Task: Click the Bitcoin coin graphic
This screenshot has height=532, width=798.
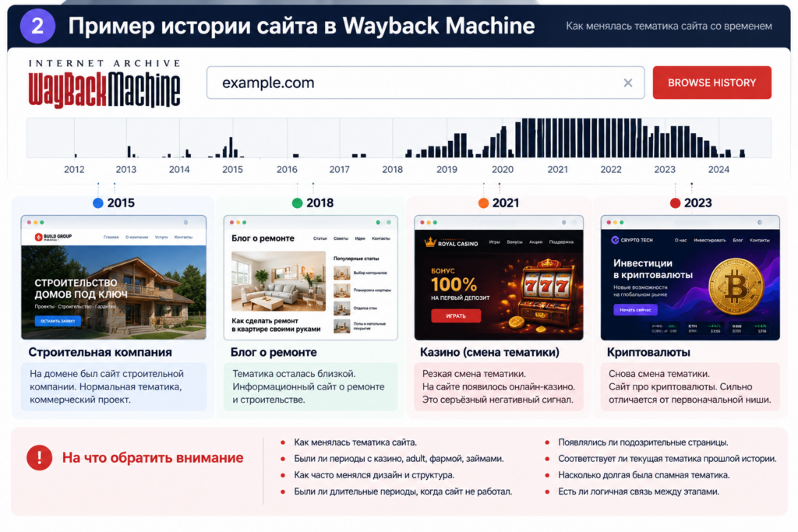Action: (736, 287)
